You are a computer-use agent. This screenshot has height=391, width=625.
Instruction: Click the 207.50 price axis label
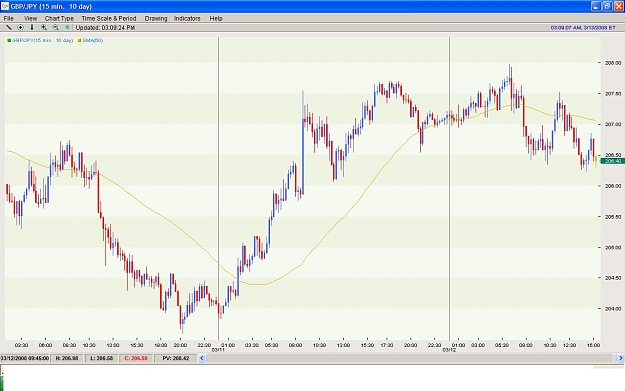pyautogui.click(x=613, y=94)
